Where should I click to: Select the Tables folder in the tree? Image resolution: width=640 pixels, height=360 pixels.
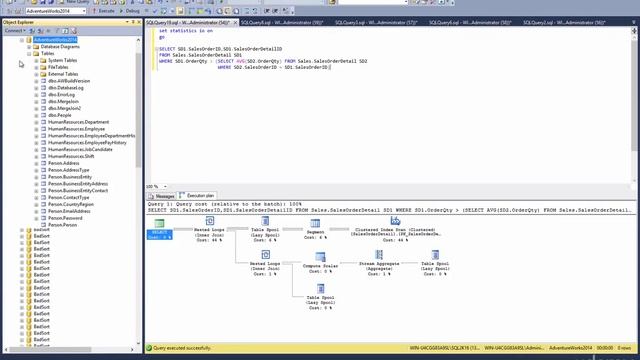point(48,53)
